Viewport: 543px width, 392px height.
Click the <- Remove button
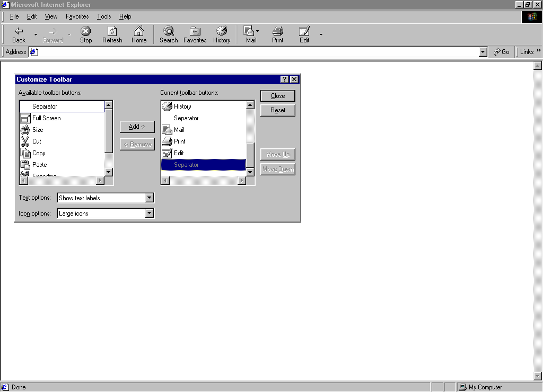[x=137, y=144]
